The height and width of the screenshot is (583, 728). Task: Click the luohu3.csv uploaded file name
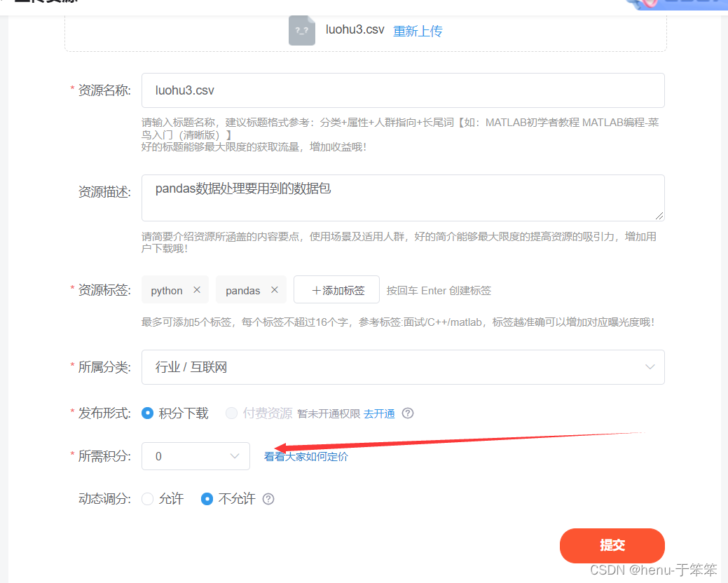coord(355,29)
